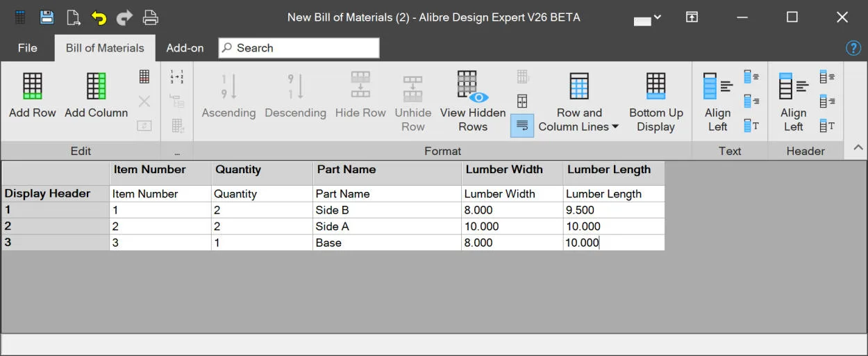Click the right align icon in Header group

click(x=827, y=102)
